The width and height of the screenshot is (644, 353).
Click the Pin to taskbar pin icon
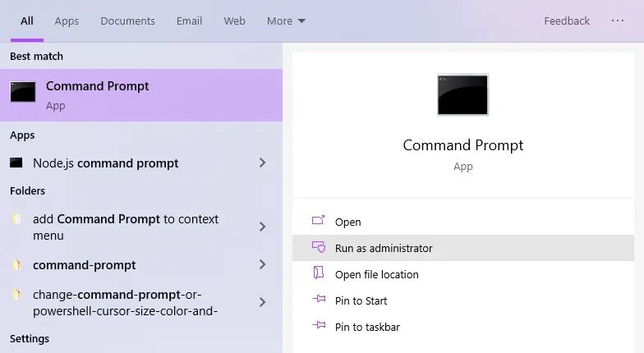(x=319, y=325)
